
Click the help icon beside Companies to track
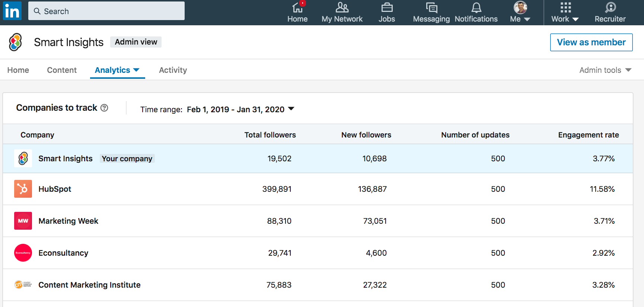pyautogui.click(x=104, y=108)
